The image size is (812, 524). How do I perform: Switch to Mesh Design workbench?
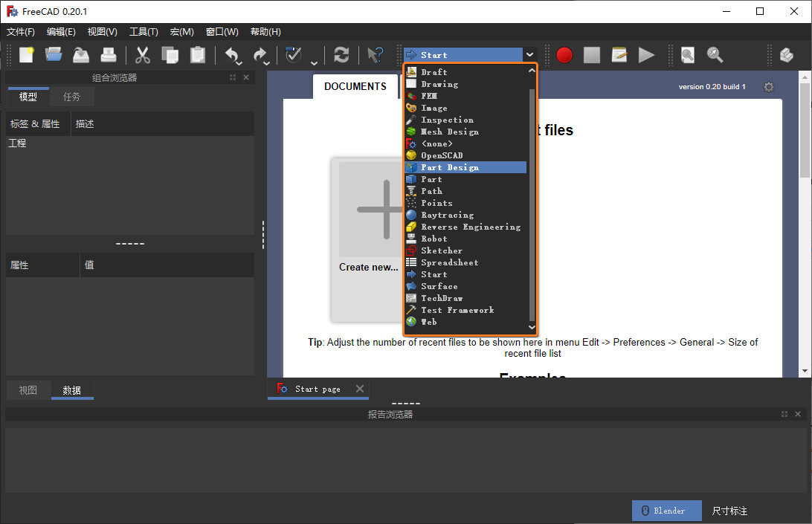pos(465,132)
